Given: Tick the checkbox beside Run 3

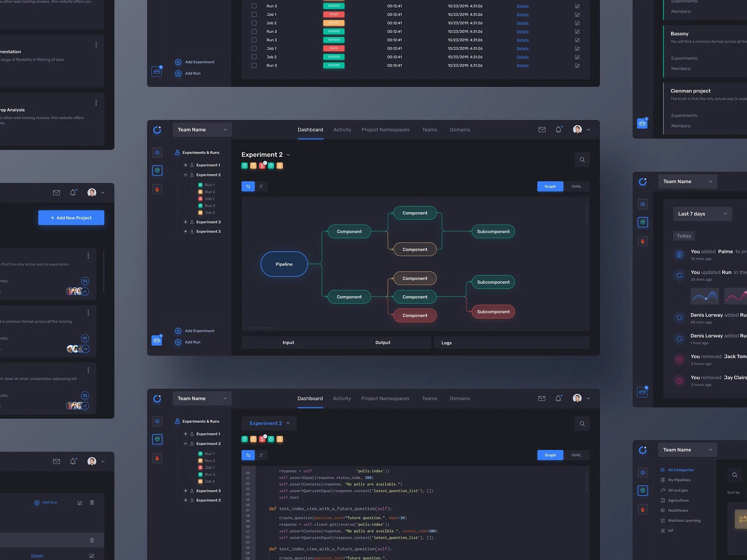Looking at the screenshot, I should (x=254, y=6).
